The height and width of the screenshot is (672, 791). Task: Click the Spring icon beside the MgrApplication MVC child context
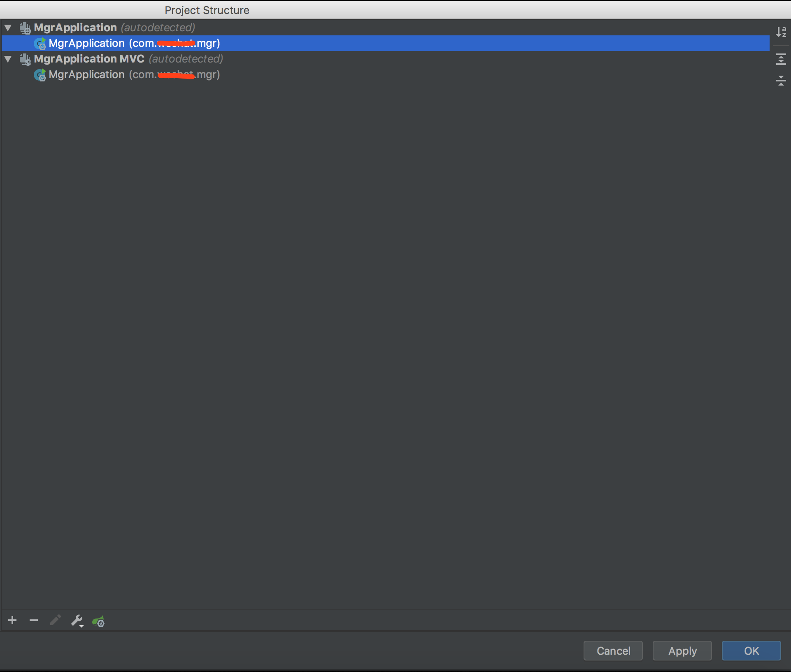click(40, 75)
